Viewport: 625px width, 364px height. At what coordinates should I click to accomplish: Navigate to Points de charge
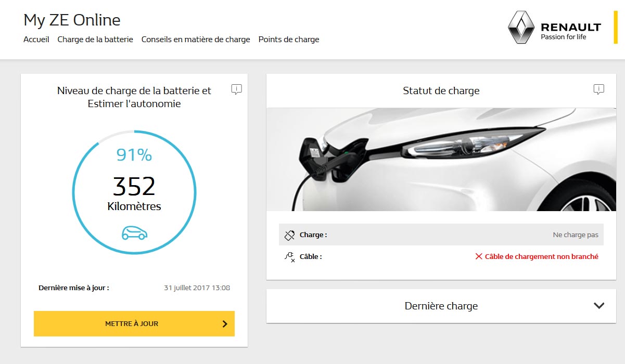[289, 40]
